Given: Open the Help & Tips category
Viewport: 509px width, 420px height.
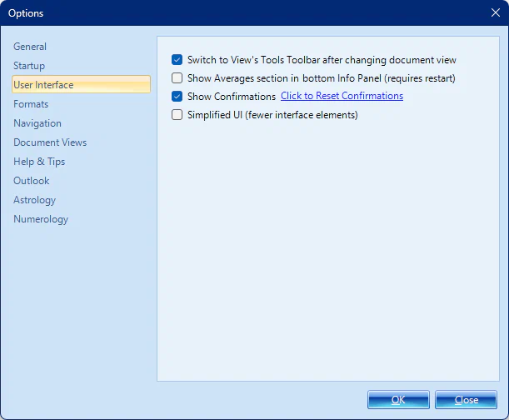Looking at the screenshot, I should 39,162.
